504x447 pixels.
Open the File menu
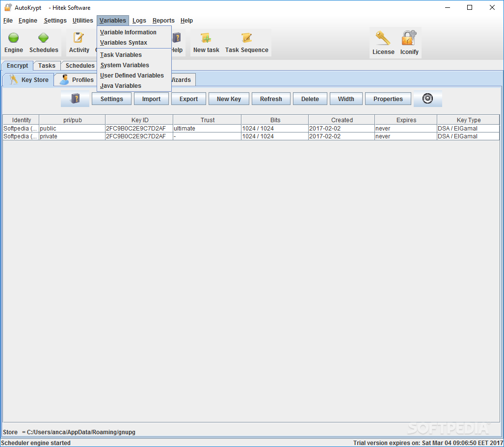click(8, 21)
